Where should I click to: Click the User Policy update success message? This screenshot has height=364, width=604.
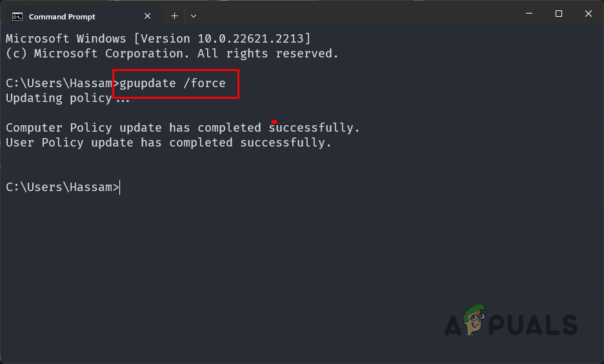168,143
